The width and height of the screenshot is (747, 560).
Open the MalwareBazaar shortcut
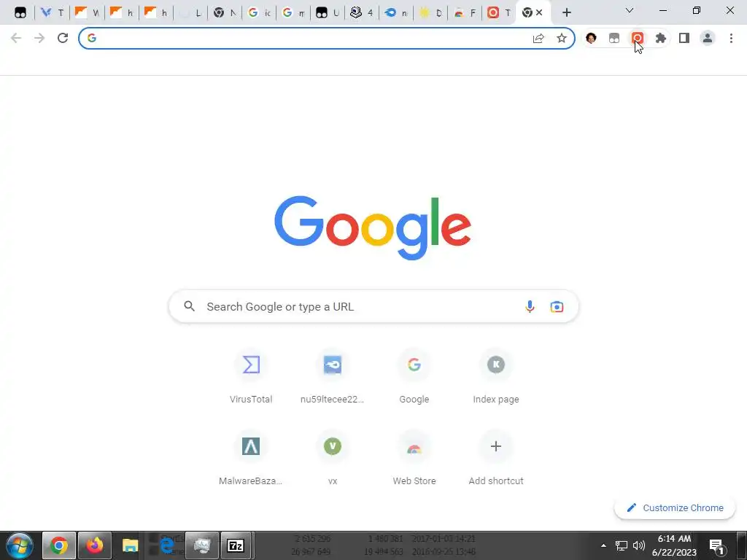[251, 459]
